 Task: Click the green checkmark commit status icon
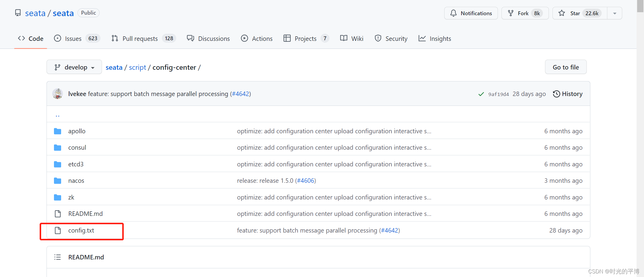click(x=481, y=94)
